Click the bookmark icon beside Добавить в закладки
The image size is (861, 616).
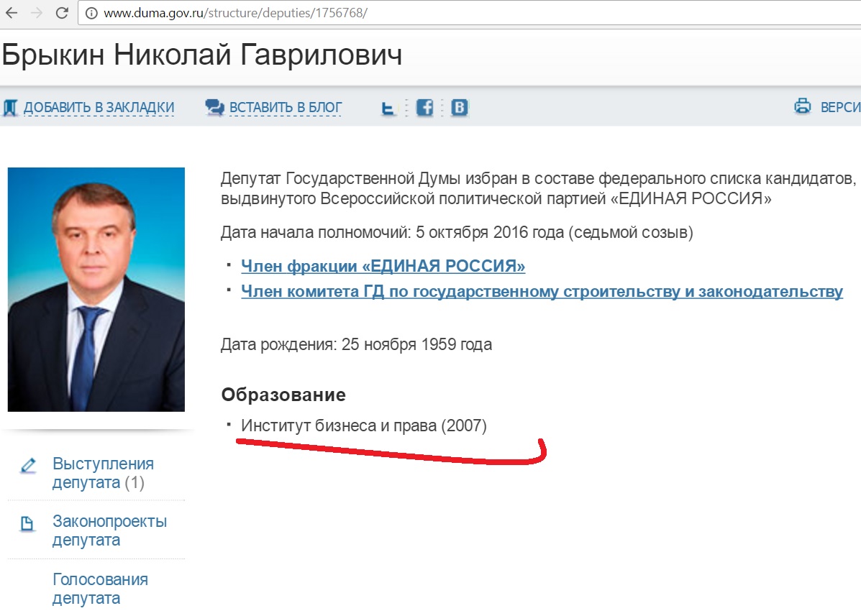[x=10, y=108]
